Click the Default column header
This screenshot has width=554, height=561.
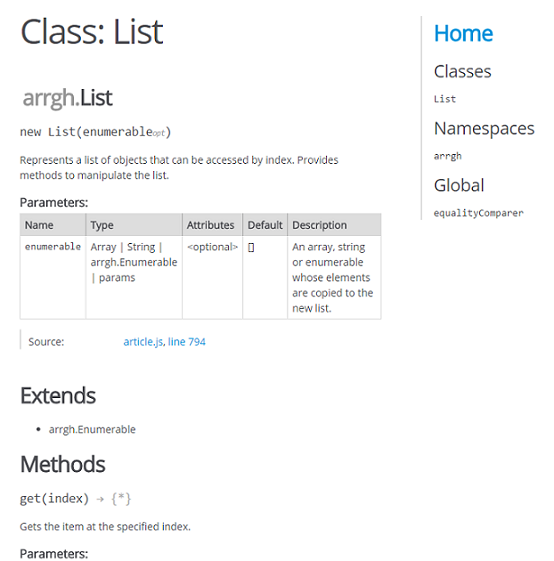[265, 225]
